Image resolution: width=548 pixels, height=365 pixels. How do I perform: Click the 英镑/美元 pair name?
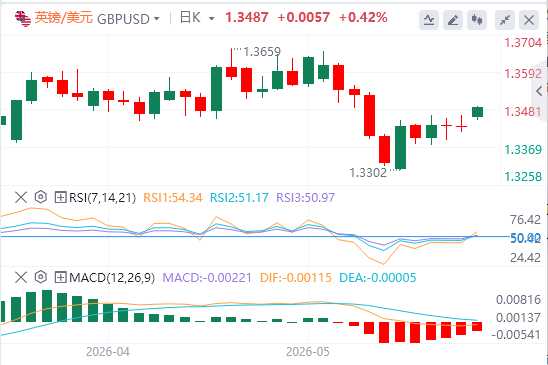63,17
